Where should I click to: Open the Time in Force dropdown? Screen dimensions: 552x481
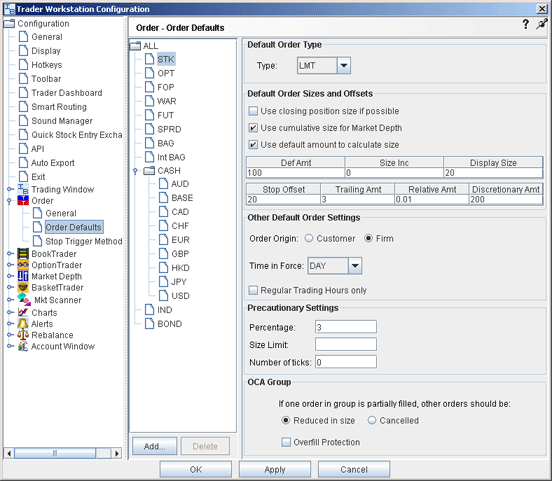[x=355, y=266]
